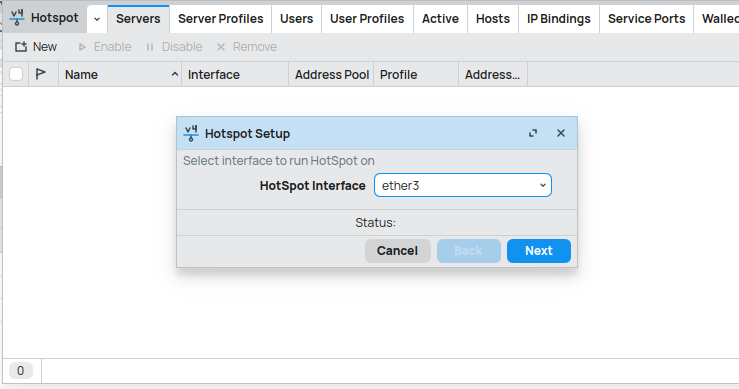The image size is (739, 389).
Task: Click the New toolbar button icon
Action: [x=21, y=47]
